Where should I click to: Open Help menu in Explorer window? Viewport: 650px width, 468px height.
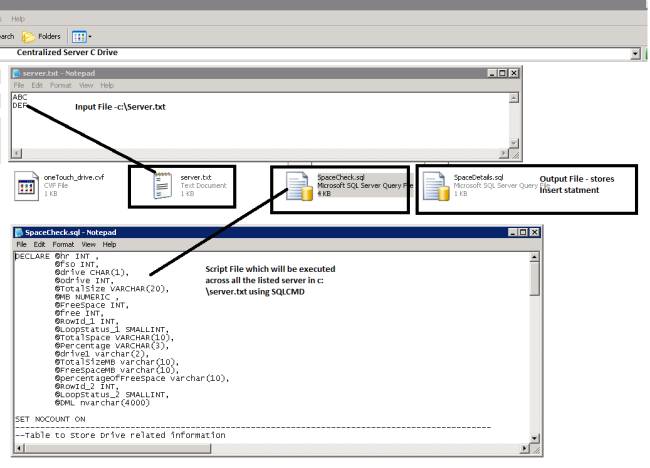click(x=18, y=19)
